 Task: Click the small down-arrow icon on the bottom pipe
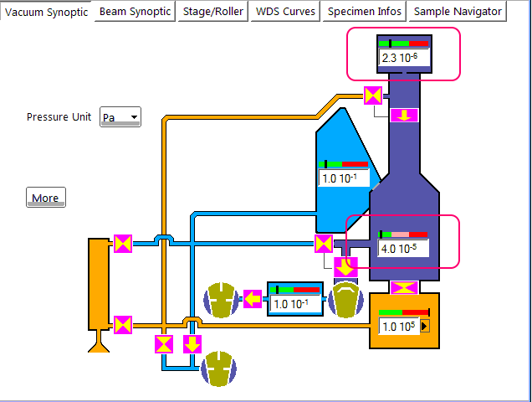pos(192,344)
